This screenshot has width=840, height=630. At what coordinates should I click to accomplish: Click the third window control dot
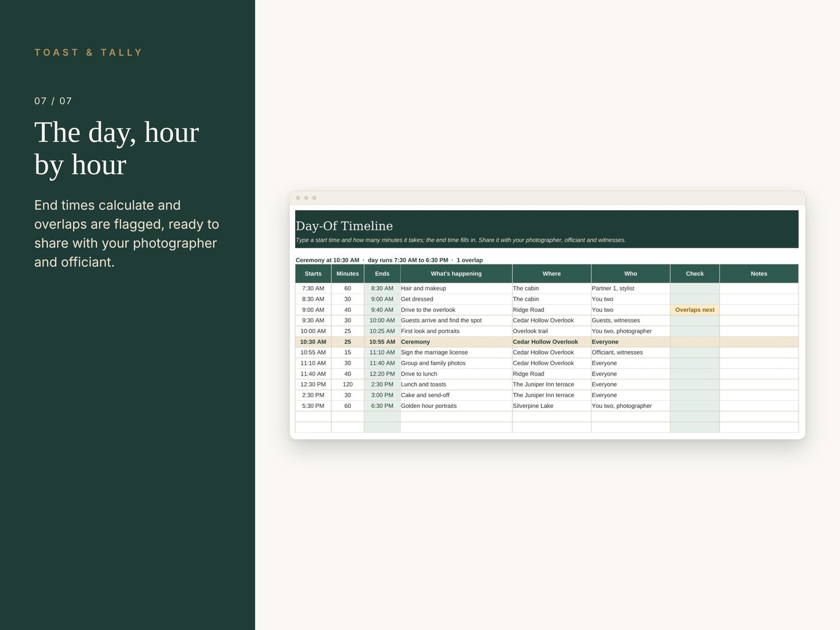pyautogui.click(x=314, y=198)
